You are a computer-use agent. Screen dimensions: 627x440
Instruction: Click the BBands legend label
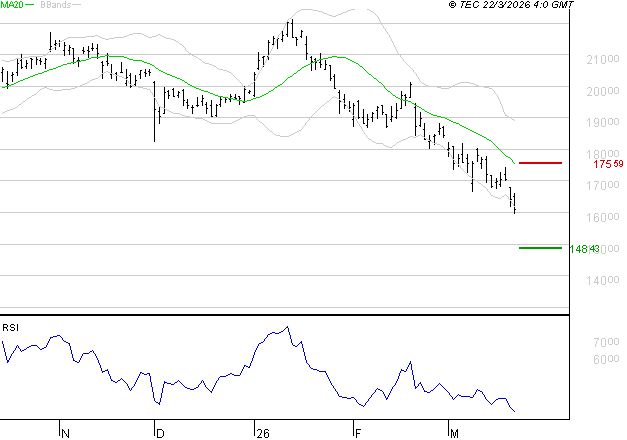coord(55,5)
